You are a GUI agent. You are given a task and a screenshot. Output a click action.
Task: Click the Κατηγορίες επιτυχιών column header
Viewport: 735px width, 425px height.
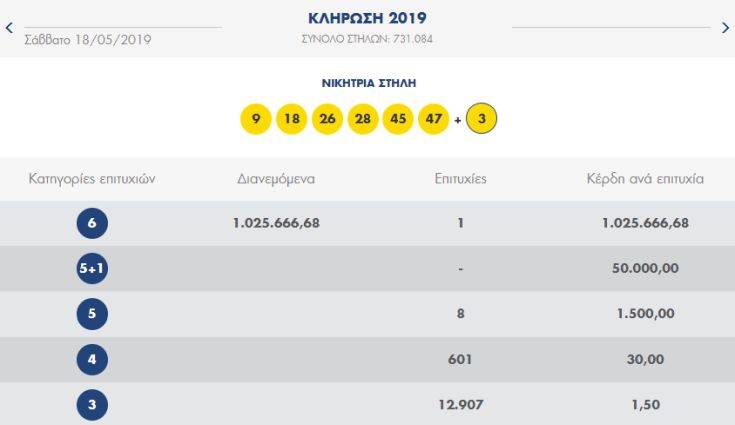(92, 180)
